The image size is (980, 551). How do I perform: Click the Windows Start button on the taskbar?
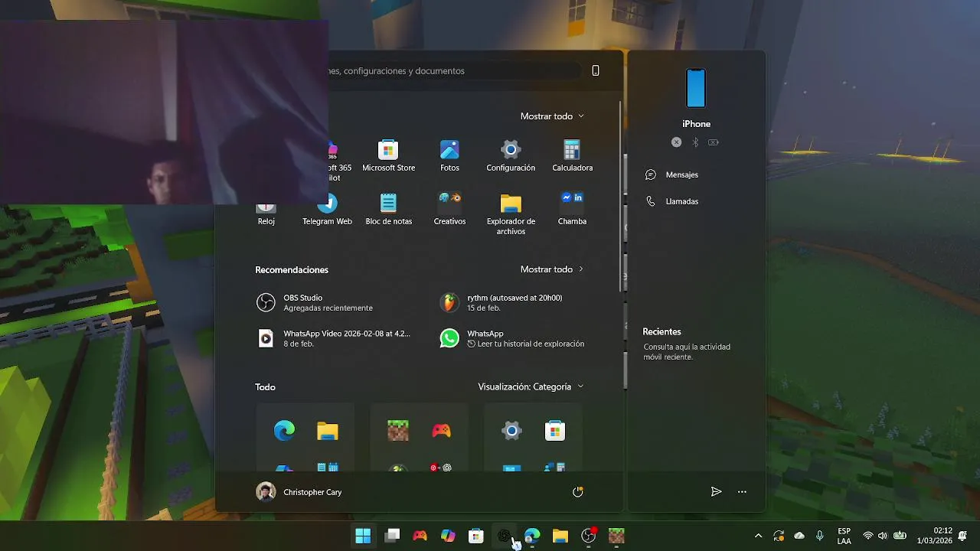click(x=363, y=536)
